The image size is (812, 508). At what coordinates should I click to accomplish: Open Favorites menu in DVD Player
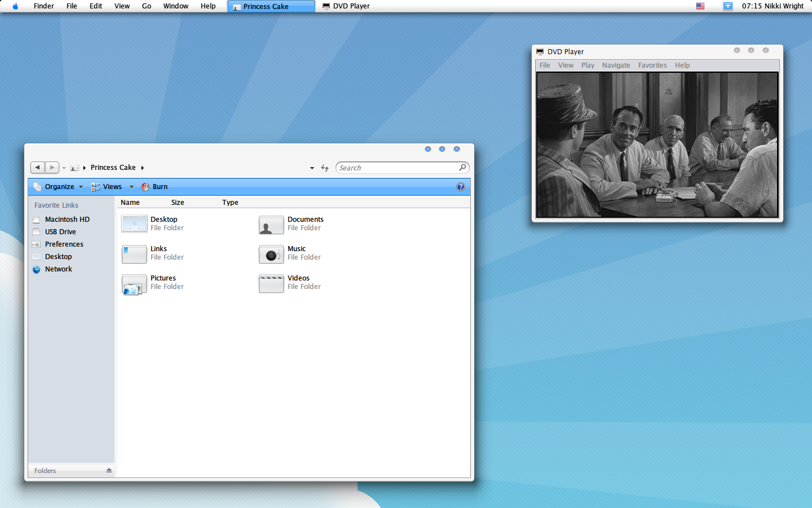click(652, 65)
